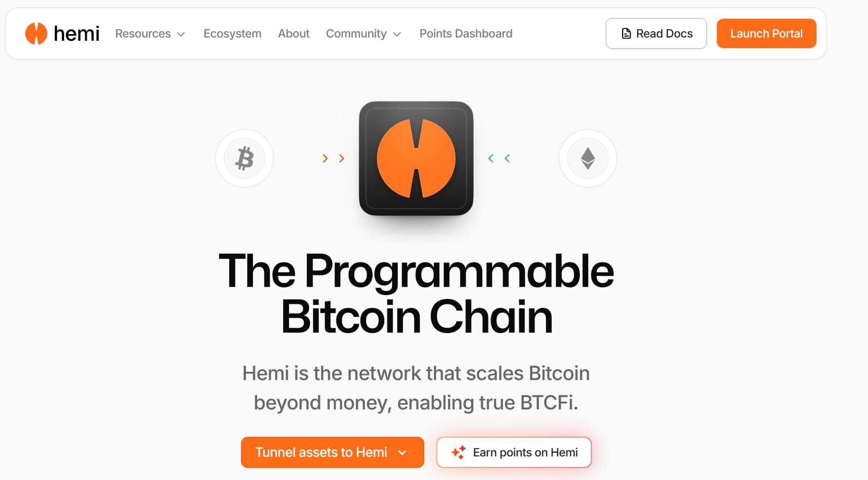This screenshot has width=868, height=480.
Task: Click the Earn points on Hemi button
Action: (514, 452)
